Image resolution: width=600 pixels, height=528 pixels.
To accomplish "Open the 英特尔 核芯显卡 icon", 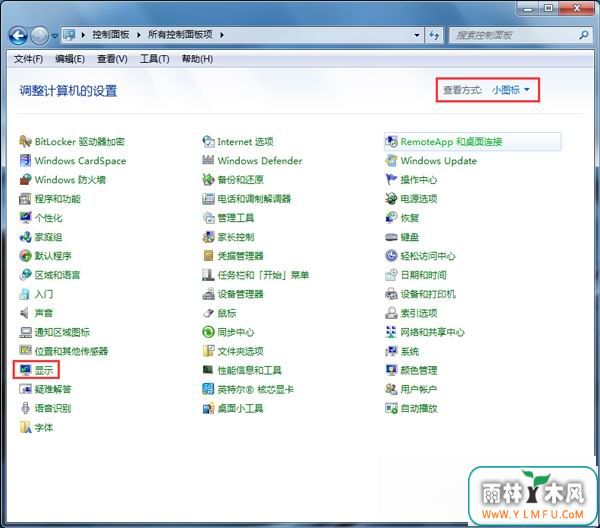I will click(x=208, y=389).
